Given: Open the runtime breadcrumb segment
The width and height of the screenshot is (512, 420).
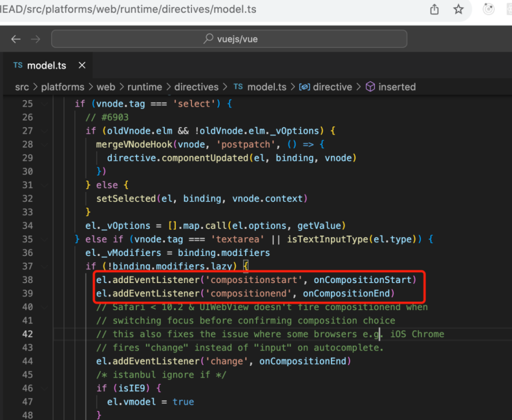Looking at the screenshot, I should [144, 87].
